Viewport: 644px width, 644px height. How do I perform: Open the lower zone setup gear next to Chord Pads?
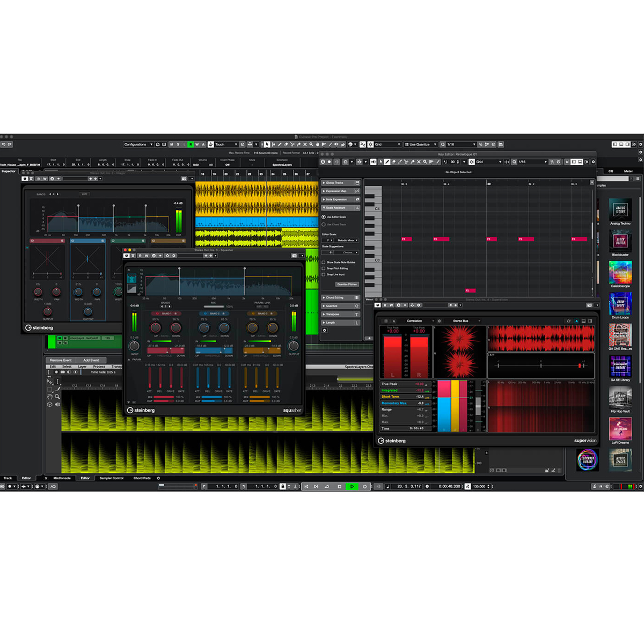pyautogui.click(x=158, y=478)
